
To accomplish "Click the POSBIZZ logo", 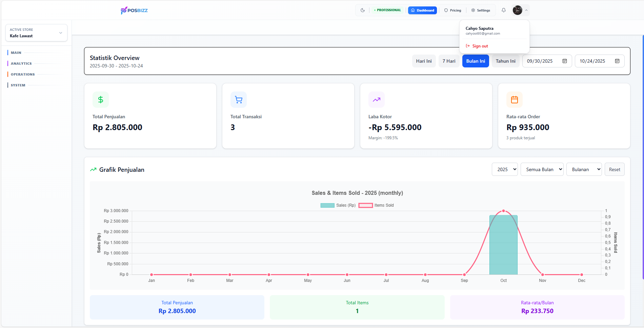I will 134,11.
